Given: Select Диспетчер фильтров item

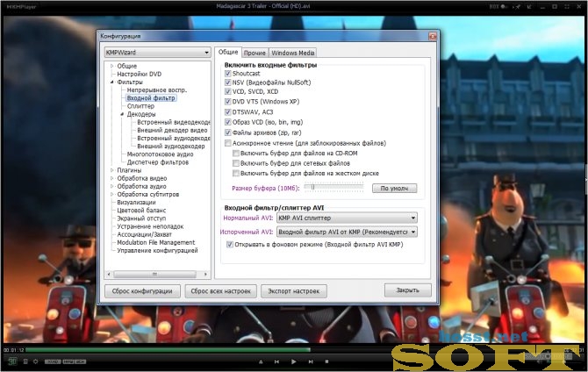Looking at the screenshot, I should (157, 162).
